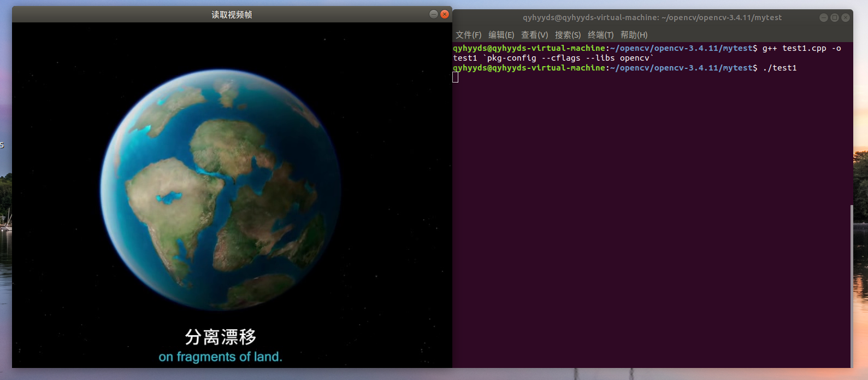Open the 帮助(H) menu in terminal
This screenshot has width=868, height=380.
click(634, 35)
